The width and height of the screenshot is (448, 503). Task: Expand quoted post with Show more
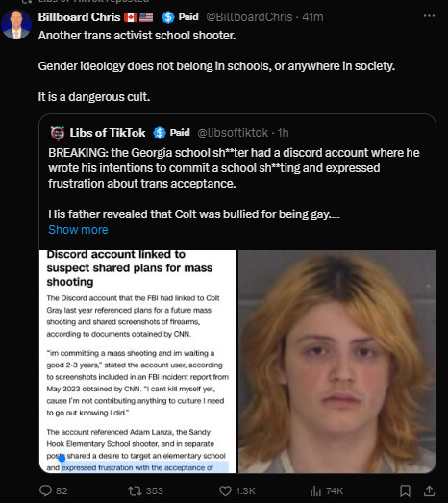[x=78, y=230]
